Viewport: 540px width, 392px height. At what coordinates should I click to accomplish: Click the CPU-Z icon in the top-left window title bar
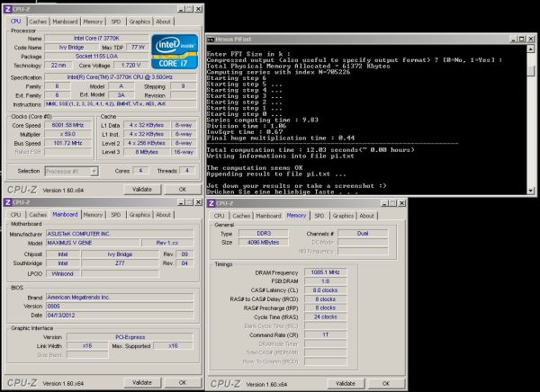[8, 9]
